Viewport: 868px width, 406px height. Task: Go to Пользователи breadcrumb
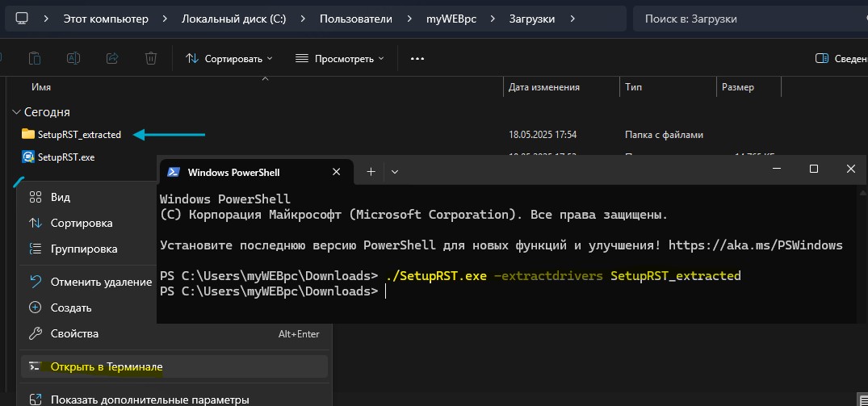point(356,19)
